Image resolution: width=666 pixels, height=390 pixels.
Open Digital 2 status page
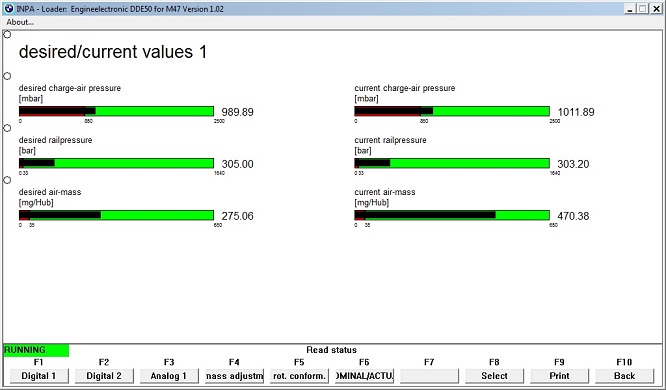tap(104, 376)
